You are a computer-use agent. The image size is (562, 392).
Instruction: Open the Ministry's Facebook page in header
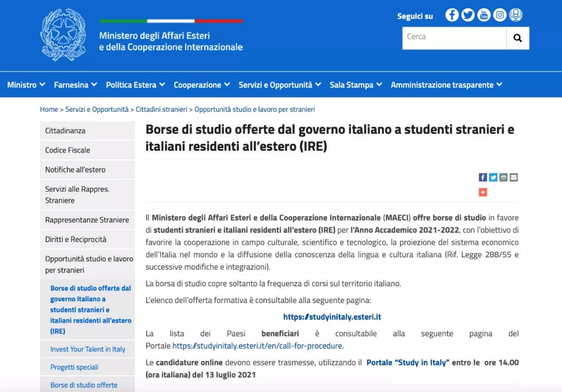(x=452, y=15)
